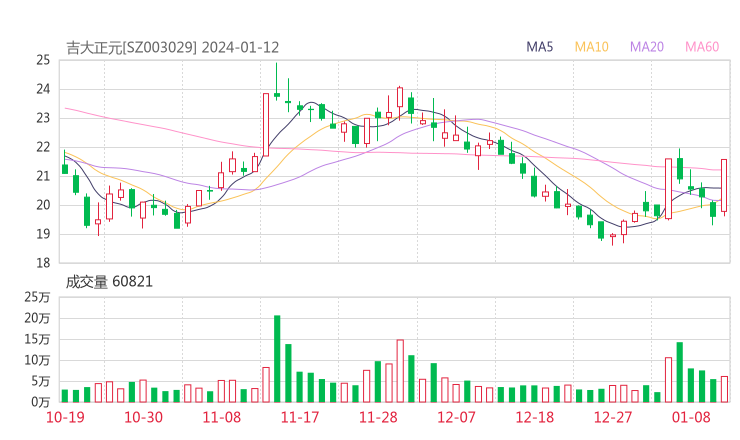Image resolution: width=740 pixels, height=440 pixels.
Task: Click the 11-08 date axis label
Action: pos(222,417)
